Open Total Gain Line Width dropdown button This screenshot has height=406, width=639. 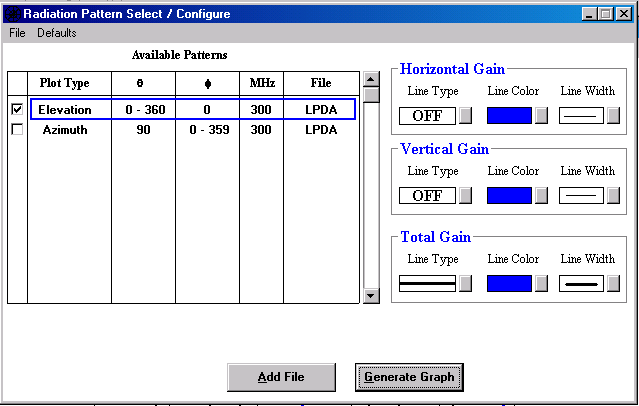[613, 283]
